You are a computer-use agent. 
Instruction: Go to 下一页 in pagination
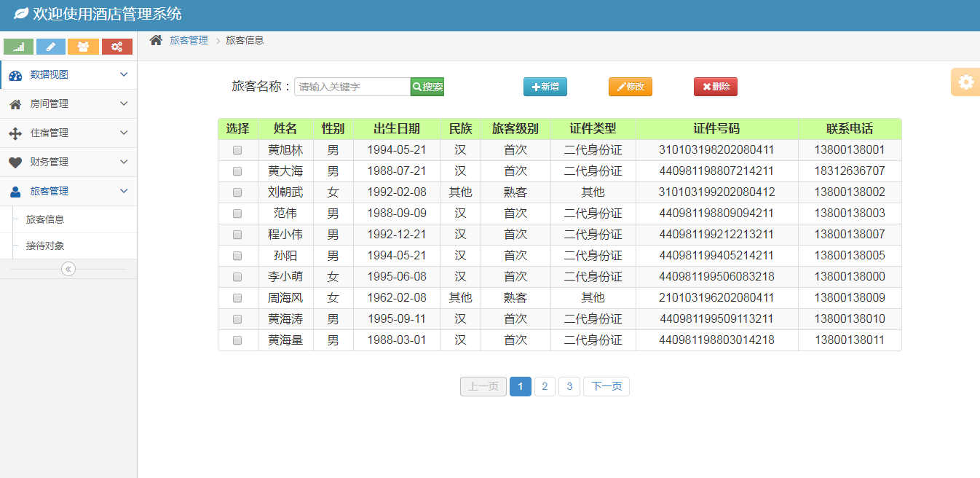pyautogui.click(x=606, y=387)
